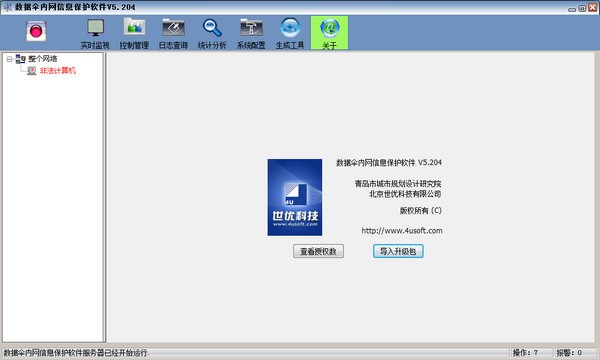The height and width of the screenshot is (360, 600).
Task: Select the 关于 About toolbar item
Action: [x=329, y=33]
